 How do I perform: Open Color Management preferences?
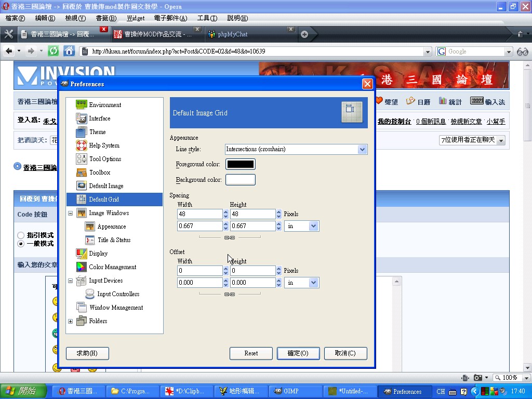tap(112, 267)
